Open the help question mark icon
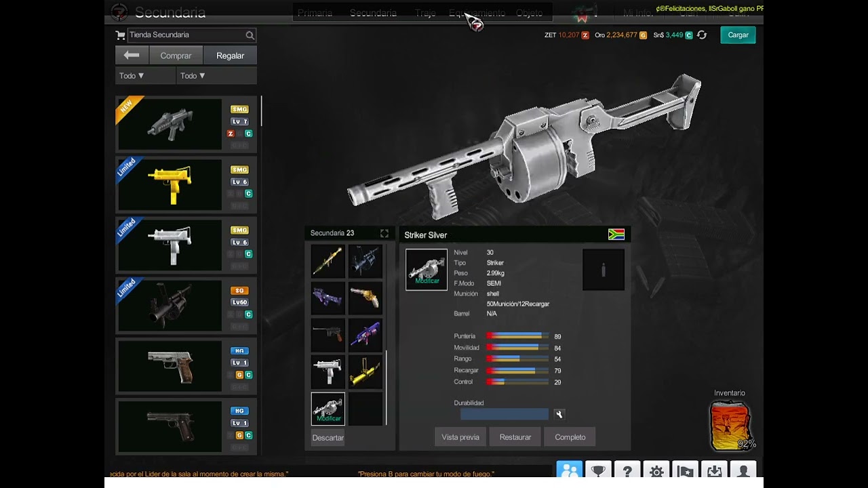This screenshot has width=868, height=488. [627, 470]
